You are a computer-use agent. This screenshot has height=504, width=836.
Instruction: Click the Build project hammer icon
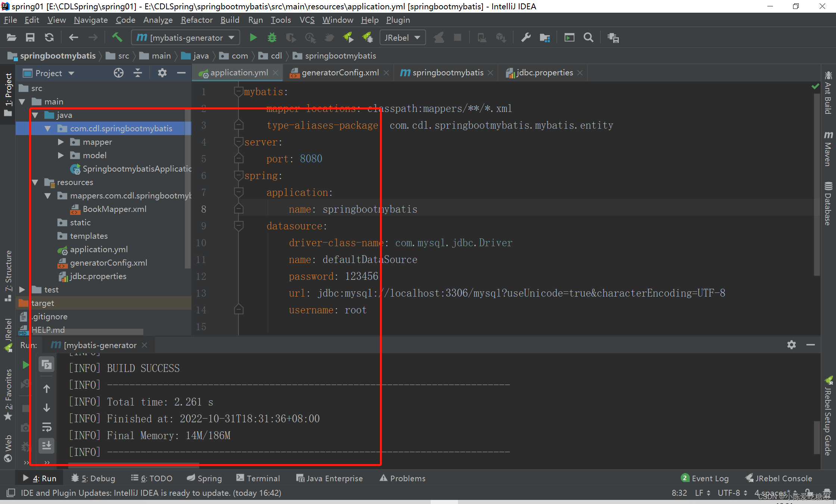(x=117, y=37)
